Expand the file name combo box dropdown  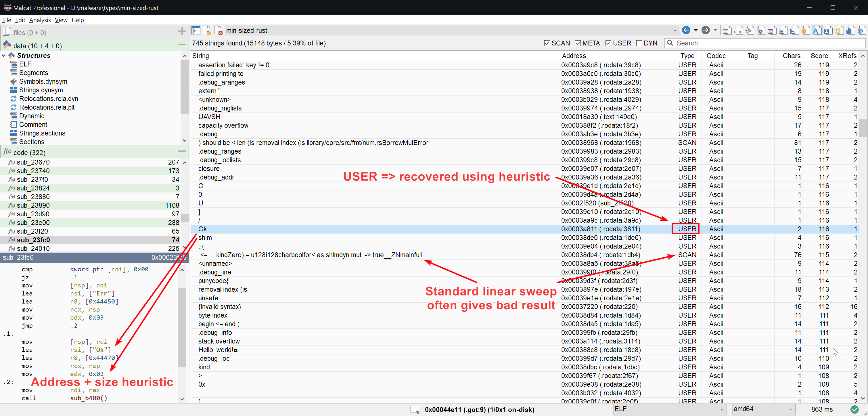(675, 30)
